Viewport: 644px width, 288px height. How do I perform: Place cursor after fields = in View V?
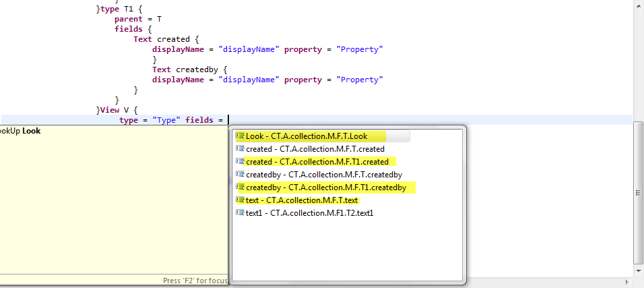[x=228, y=120]
